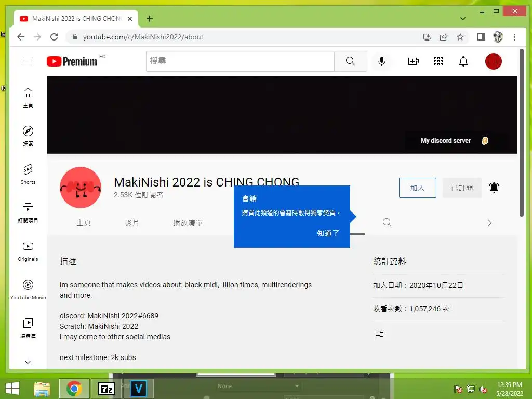Switch to Vegas app on taskbar
The image size is (532, 399).
pyautogui.click(x=138, y=389)
